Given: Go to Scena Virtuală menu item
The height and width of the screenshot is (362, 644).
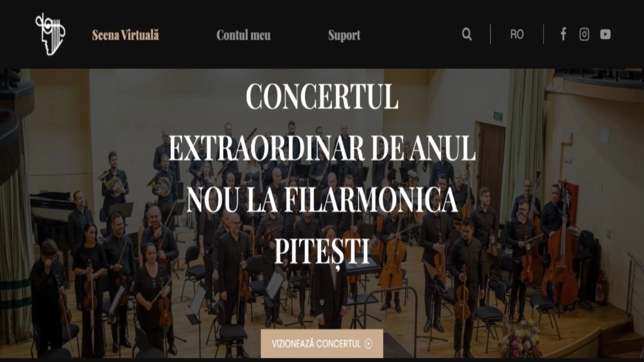Looking at the screenshot, I should click(126, 35).
